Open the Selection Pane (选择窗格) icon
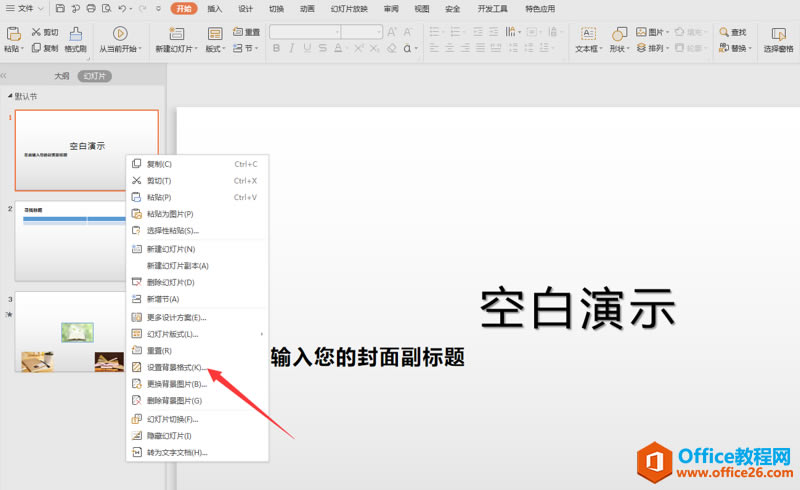 (x=778, y=32)
